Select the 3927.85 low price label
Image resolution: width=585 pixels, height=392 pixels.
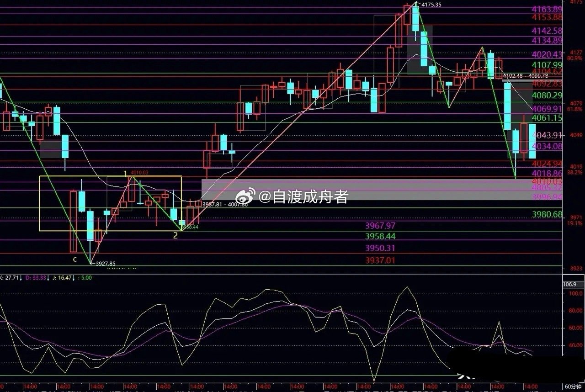[x=106, y=264]
